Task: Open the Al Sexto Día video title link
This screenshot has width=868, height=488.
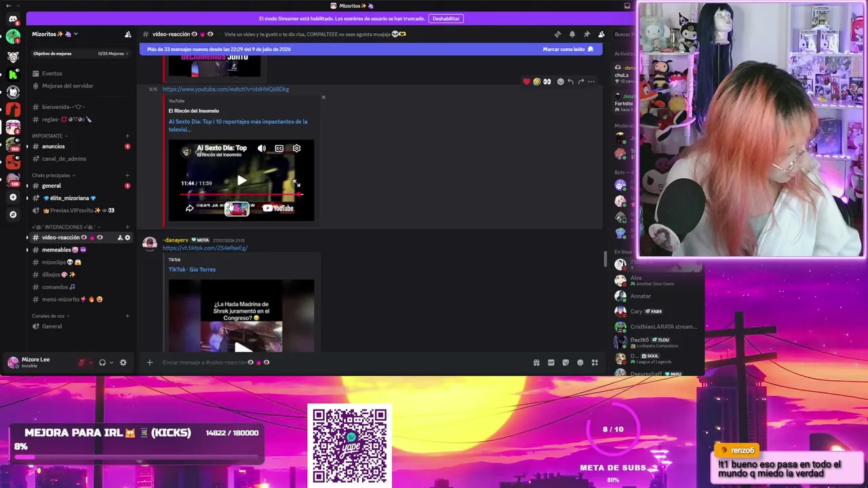Action: pyautogui.click(x=238, y=125)
